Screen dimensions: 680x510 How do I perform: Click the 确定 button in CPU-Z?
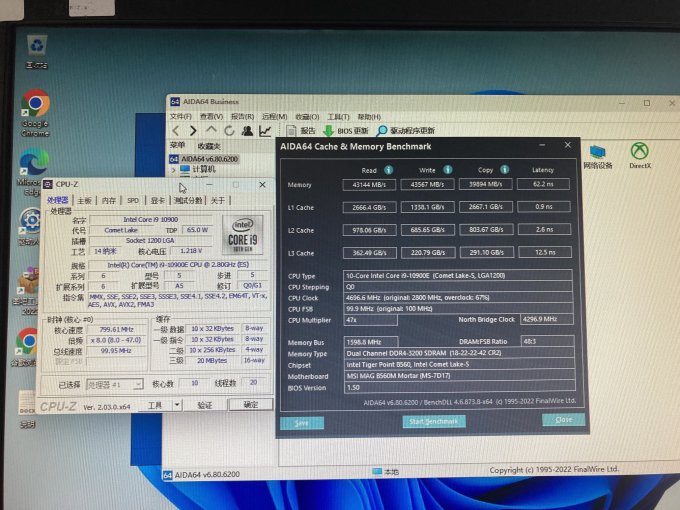251,405
